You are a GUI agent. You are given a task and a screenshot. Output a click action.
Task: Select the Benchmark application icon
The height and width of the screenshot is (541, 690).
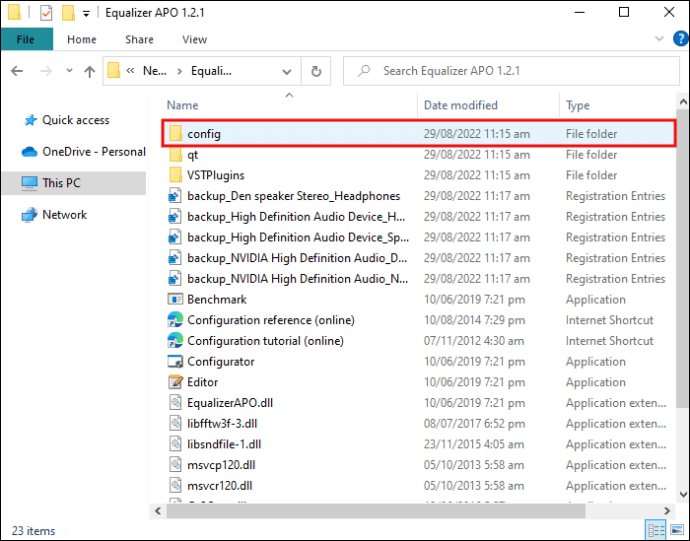click(x=175, y=299)
